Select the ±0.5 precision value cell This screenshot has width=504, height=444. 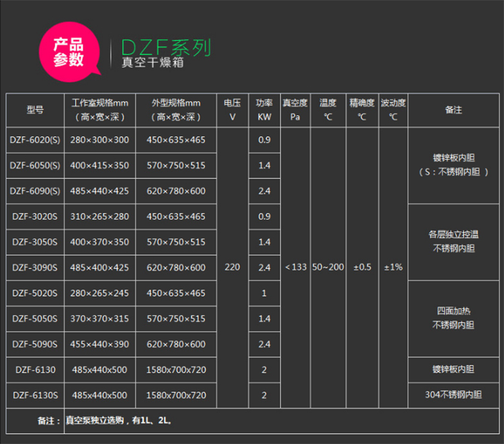(362, 267)
